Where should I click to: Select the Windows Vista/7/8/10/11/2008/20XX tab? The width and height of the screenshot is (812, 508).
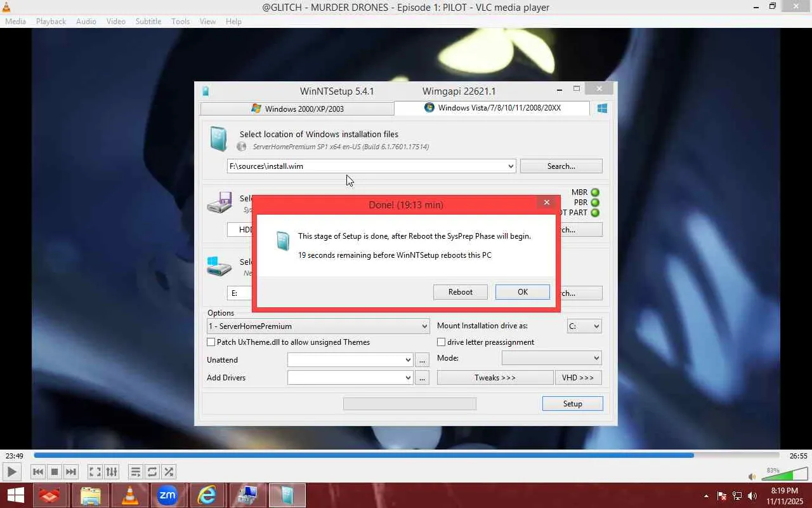(x=492, y=108)
